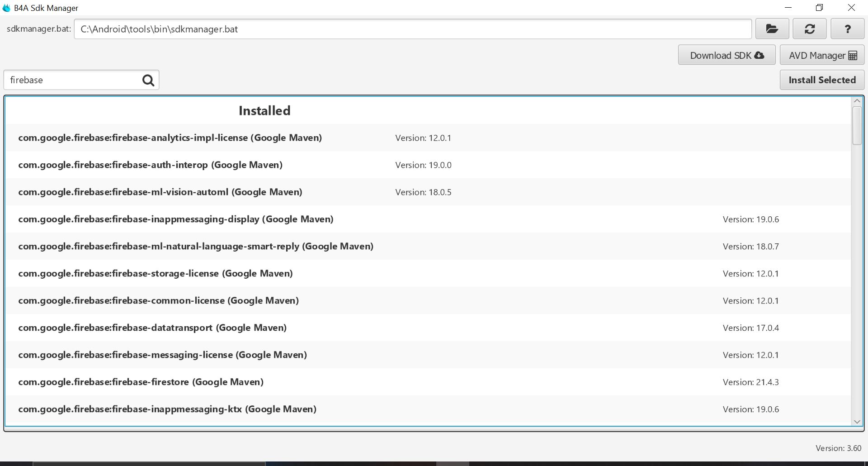868x466 pixels.
Task: Select firebase-ml-vision-automl package row
Action: 428,192
